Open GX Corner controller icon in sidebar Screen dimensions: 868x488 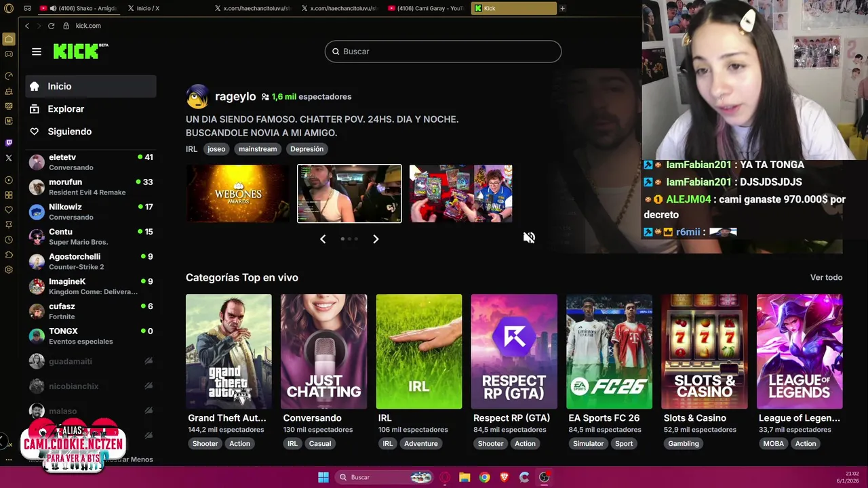[9, 54]
